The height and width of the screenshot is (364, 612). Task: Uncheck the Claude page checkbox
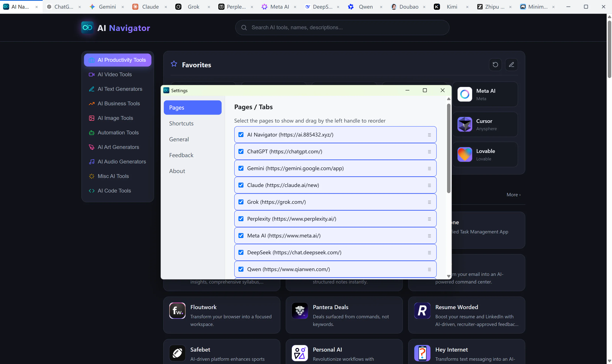(x=241, y=185)
